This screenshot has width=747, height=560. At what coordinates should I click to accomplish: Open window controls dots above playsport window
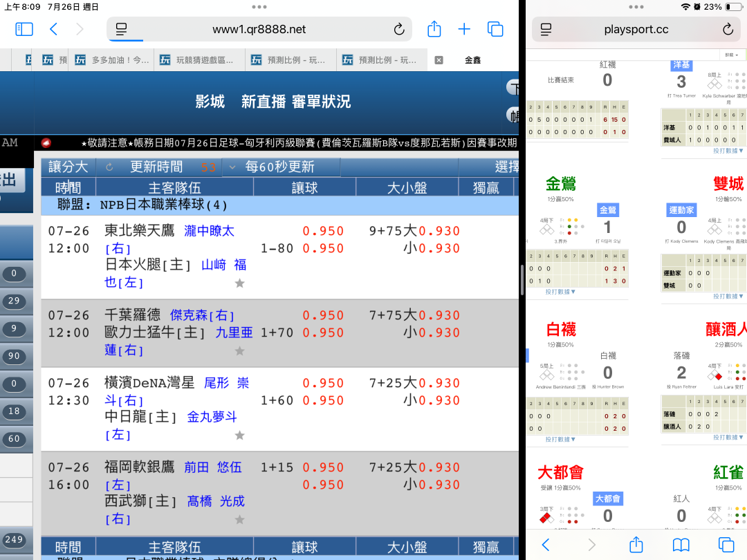[636, 7]
